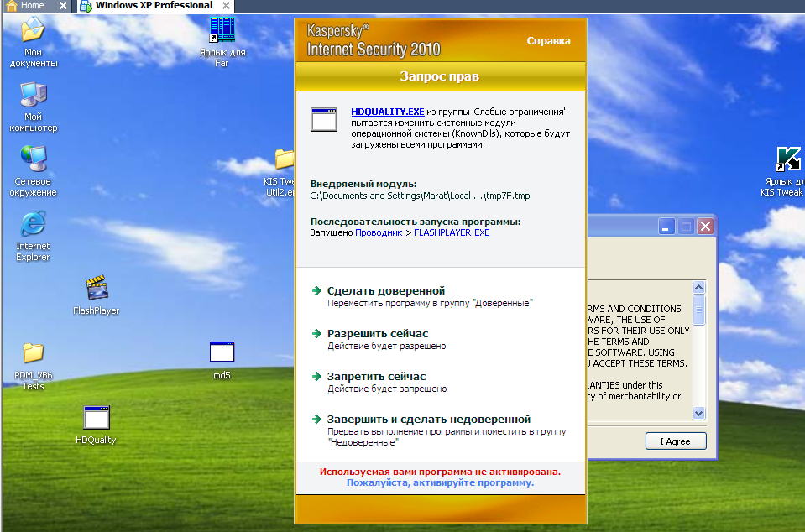Click I Agree in the license window
Screen dimensions: 805x532
(676, 441)
